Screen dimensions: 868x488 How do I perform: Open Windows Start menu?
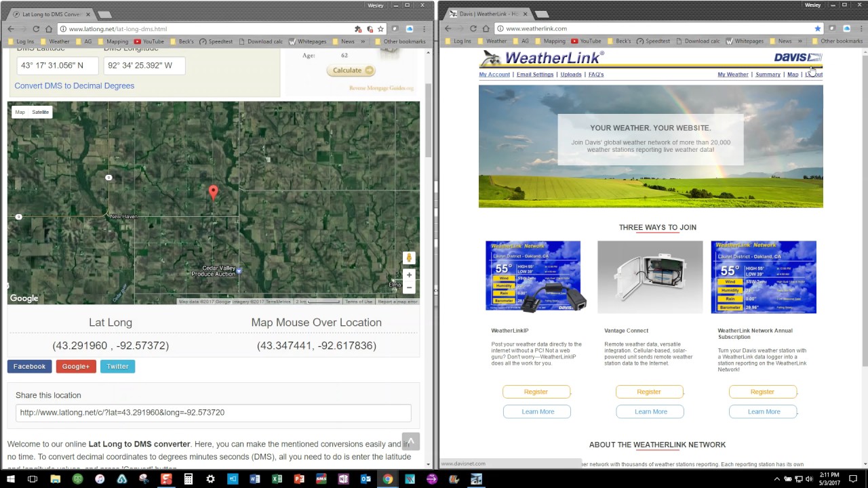tap(11, 479)
